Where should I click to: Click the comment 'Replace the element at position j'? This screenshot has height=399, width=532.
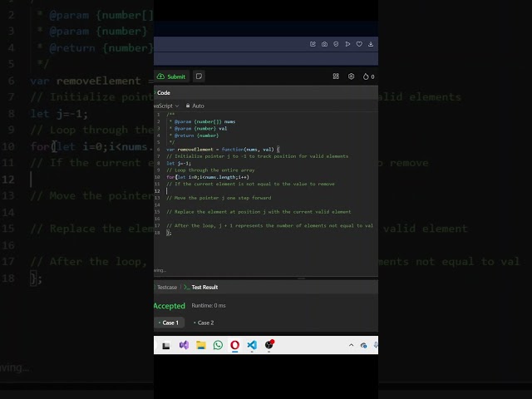pyautogui.click(x=259, y=212)
